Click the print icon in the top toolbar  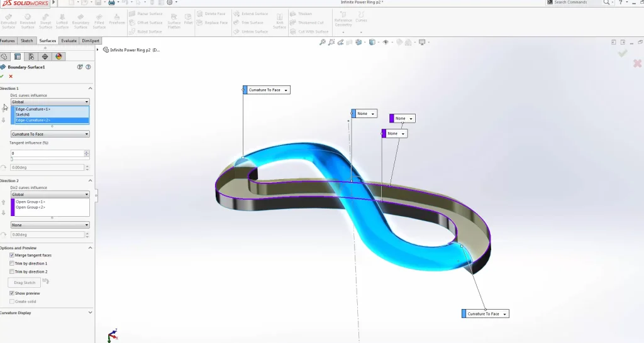pos(111,3)
